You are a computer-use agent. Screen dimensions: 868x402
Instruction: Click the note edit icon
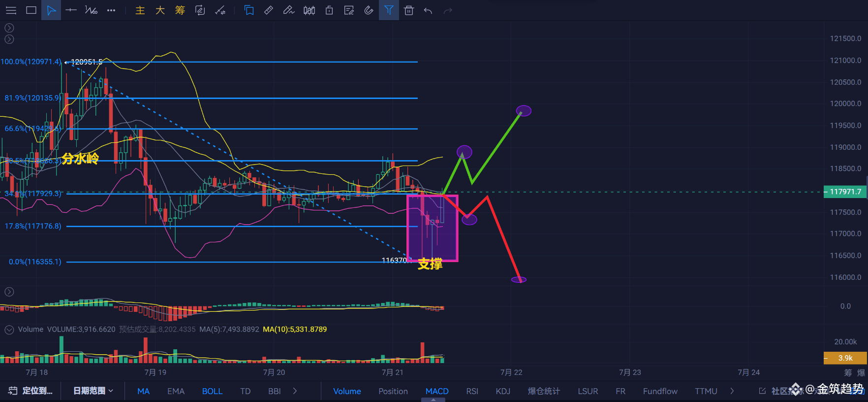pyautogui.click(x=349, y=10)
